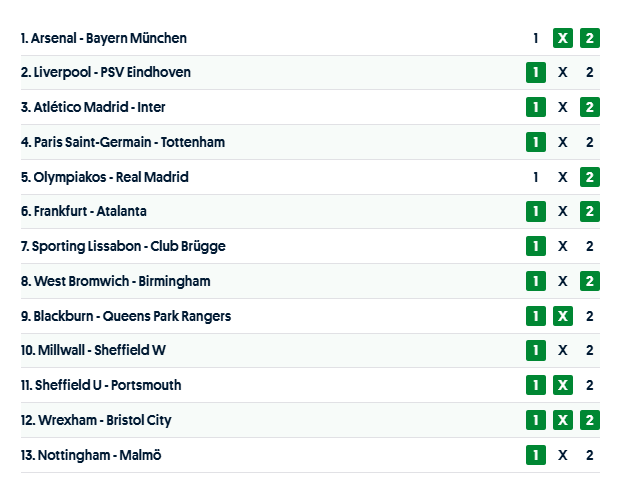Viewport: 629px width, 482px height.
Task: Deselect 2 on Olympiakos - Real Madrid
Action: [590, 177]
